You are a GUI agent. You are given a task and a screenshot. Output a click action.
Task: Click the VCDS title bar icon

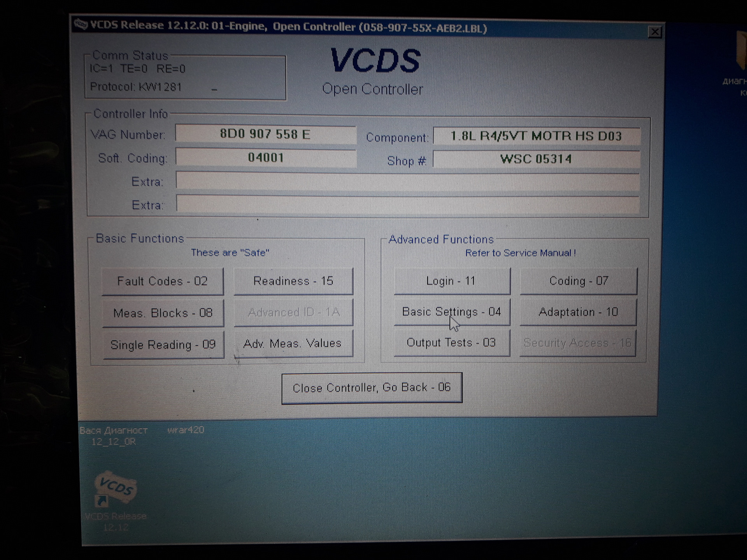click(81, 25)
